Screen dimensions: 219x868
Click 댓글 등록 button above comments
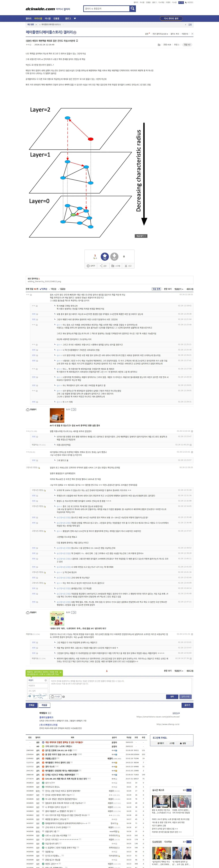tap(156, 289)
